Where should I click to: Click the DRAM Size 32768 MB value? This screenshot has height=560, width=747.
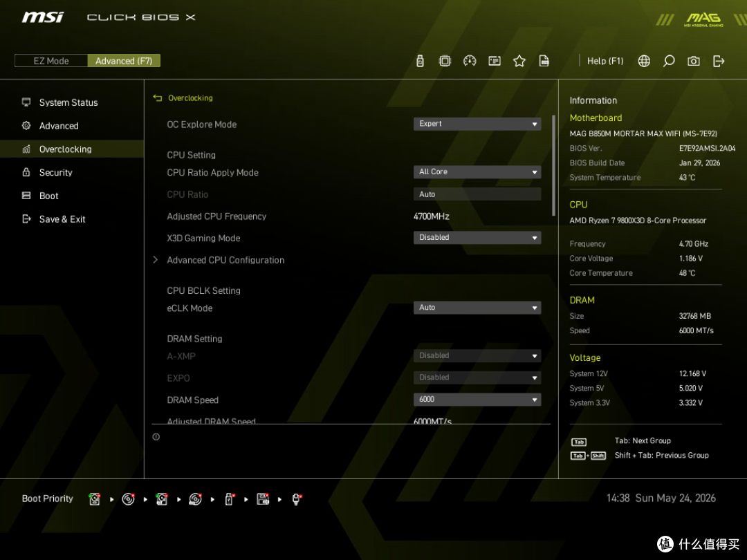(694, 316)
